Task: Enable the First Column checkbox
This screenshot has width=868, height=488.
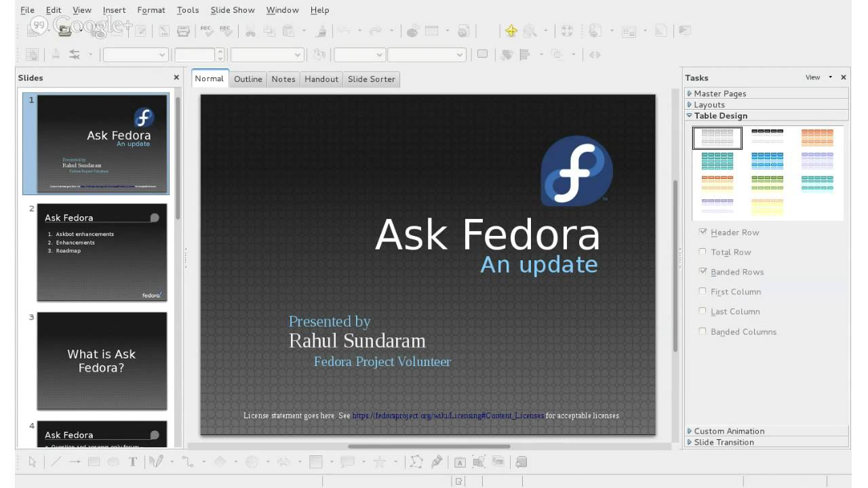Action: coord(703,291)
